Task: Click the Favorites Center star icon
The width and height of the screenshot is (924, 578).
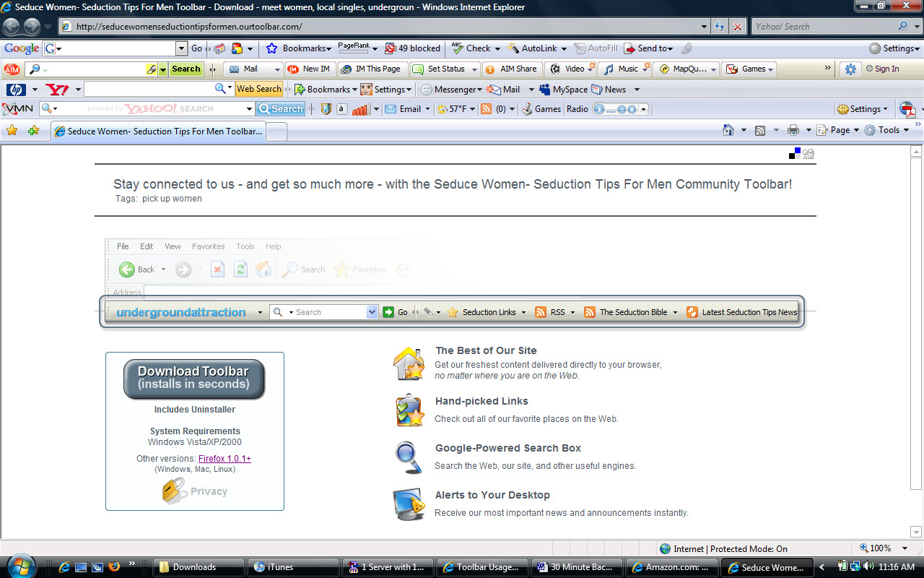Action: pos(12,131)
